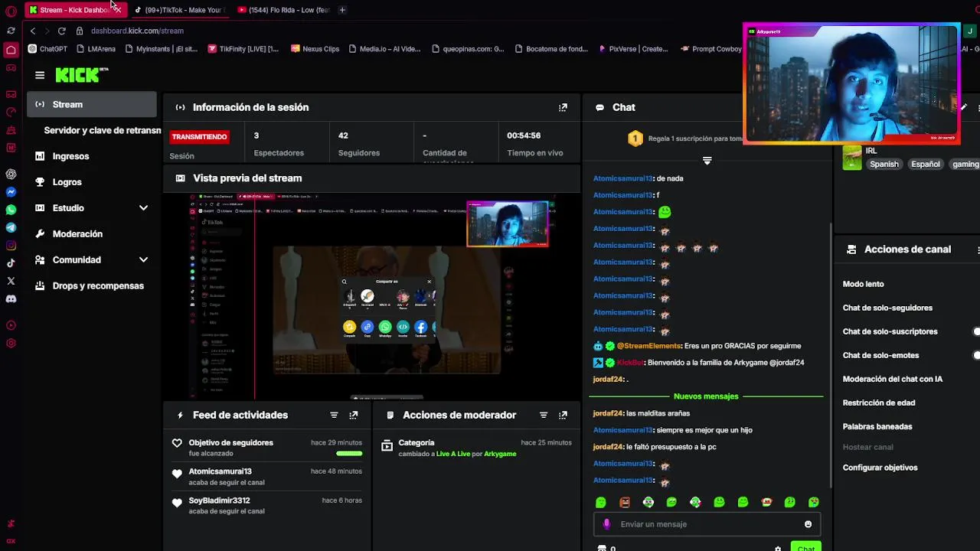
Task: Open the Opera main menu logo
Action: pos(11,11)
